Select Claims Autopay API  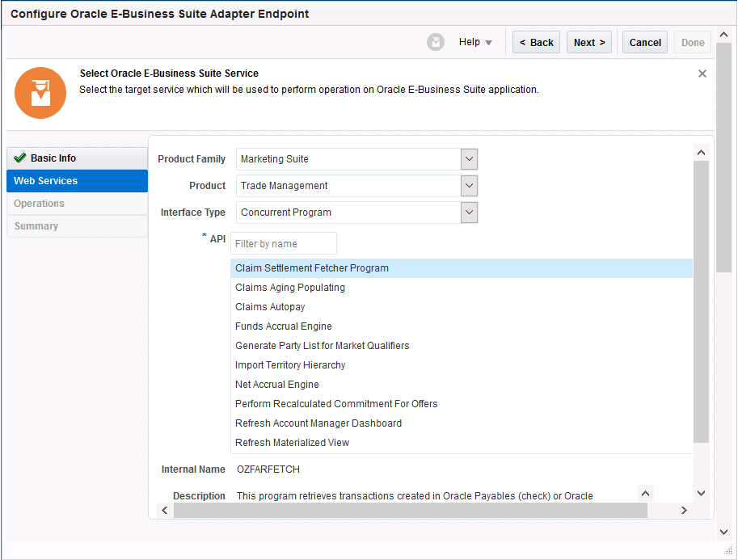click(462, 307)
